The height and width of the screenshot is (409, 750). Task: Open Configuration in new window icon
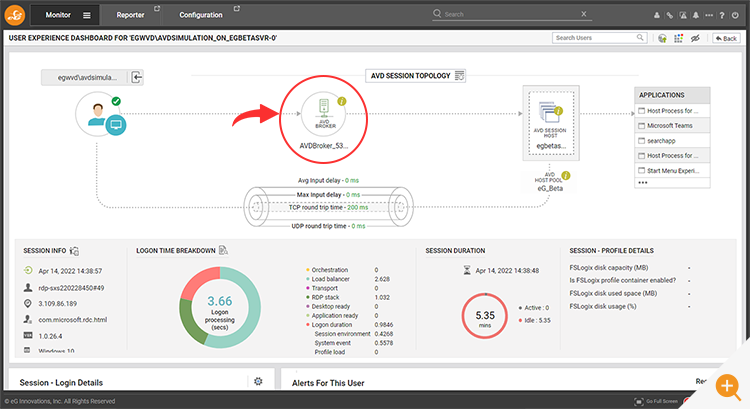(x=237, y=9)
